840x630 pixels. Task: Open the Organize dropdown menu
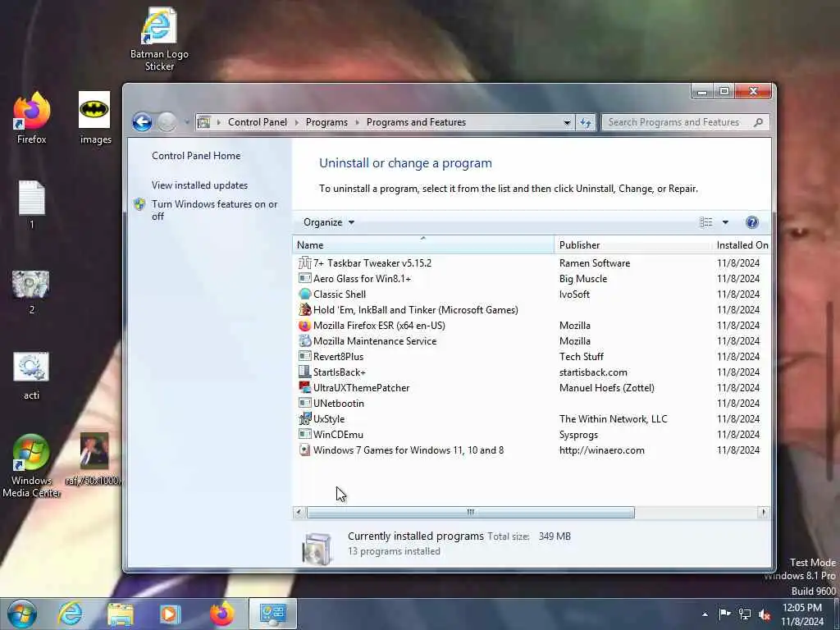pyautogui.click(x=328, y=222)
